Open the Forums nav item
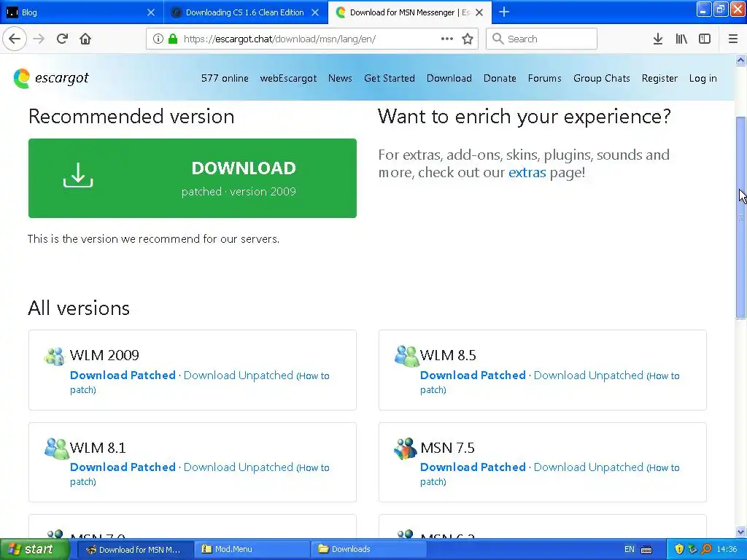This screenshot has width=747, height=560. click(544, 78)
